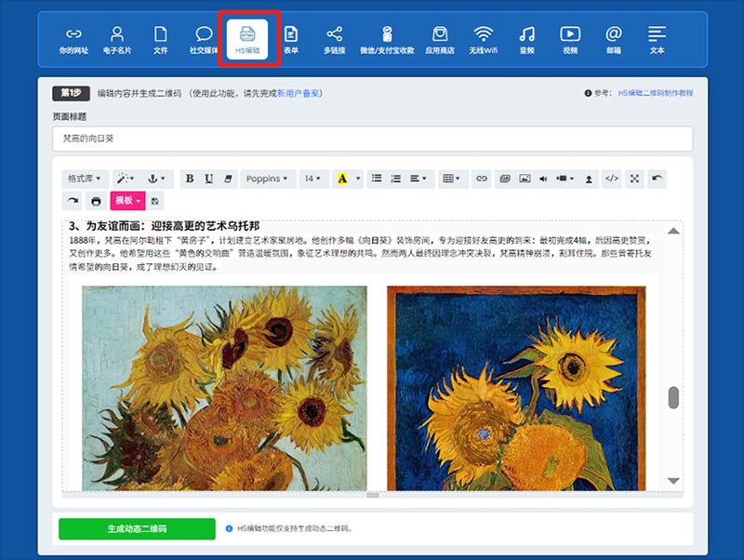Image resolution: width=744 pixels, height=560 pixels.
Task: Click the insert link icon in the editor
Action: coord(481,179)
